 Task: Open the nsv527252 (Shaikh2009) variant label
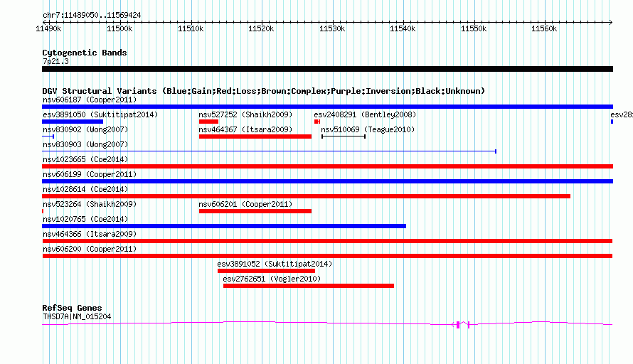[245, 114]
